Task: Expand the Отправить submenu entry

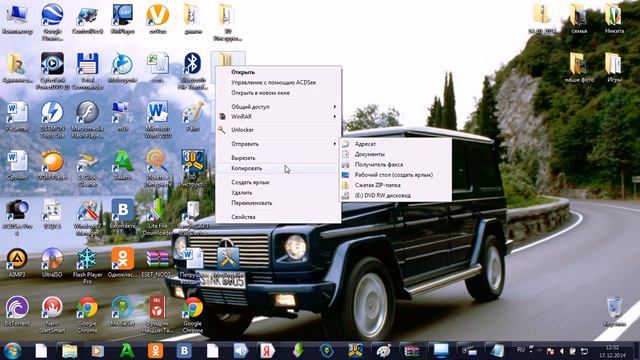Action: pos(278,144)
